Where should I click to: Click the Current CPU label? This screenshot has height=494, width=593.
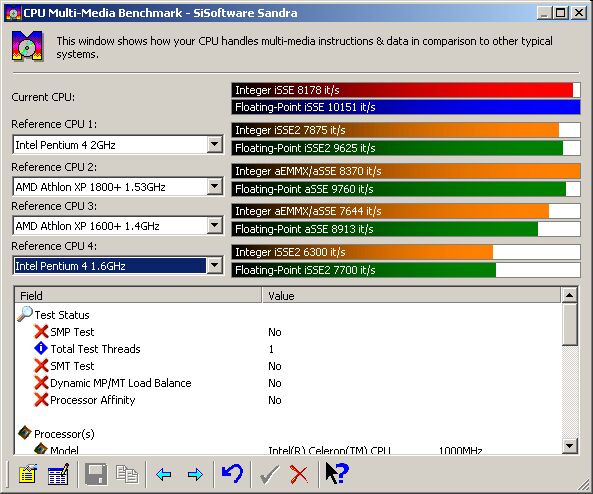click(x=43, y=97)
